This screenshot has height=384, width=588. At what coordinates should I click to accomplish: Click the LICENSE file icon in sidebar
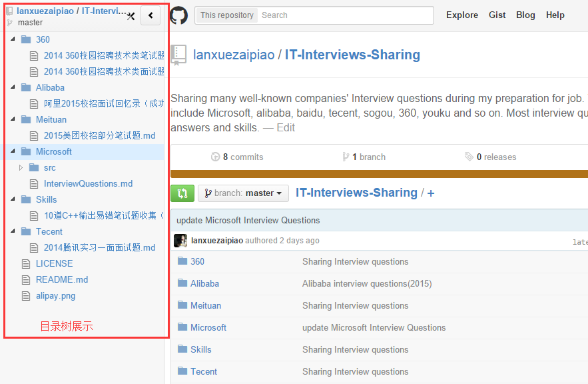coord(26,264)
